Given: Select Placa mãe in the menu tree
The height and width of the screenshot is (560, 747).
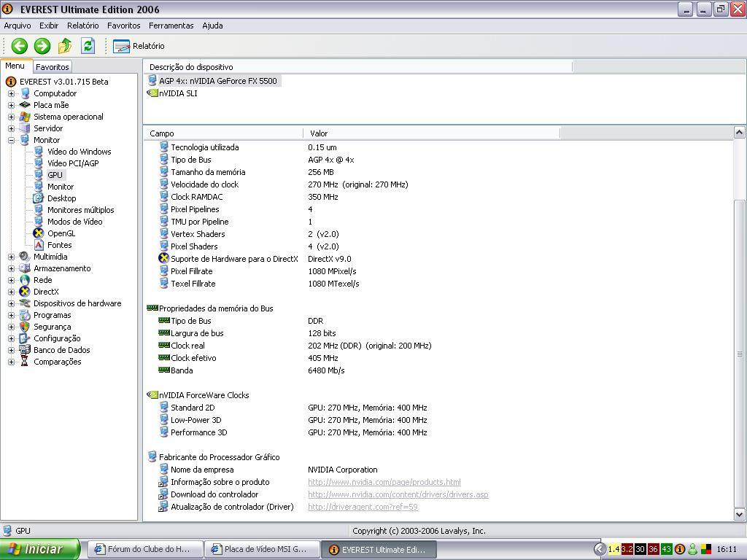Looking at the screenshot, I should click(x=51, y=105).
